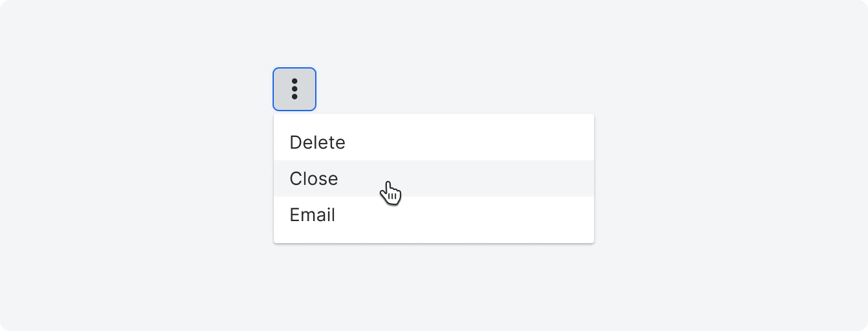
Task: Close the dropdown using the three-dot button
Action: click(294, 89)
